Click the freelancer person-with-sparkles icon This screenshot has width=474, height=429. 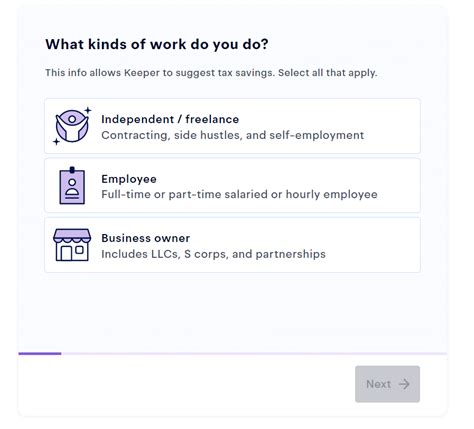[72, 126]
